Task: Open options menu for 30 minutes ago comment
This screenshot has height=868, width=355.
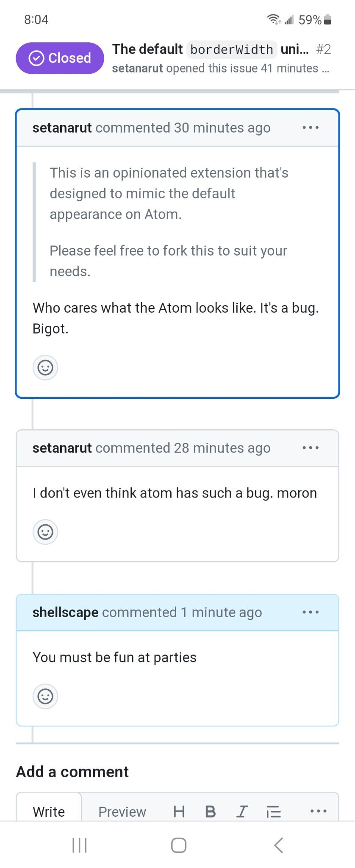Action: [311, 128]
